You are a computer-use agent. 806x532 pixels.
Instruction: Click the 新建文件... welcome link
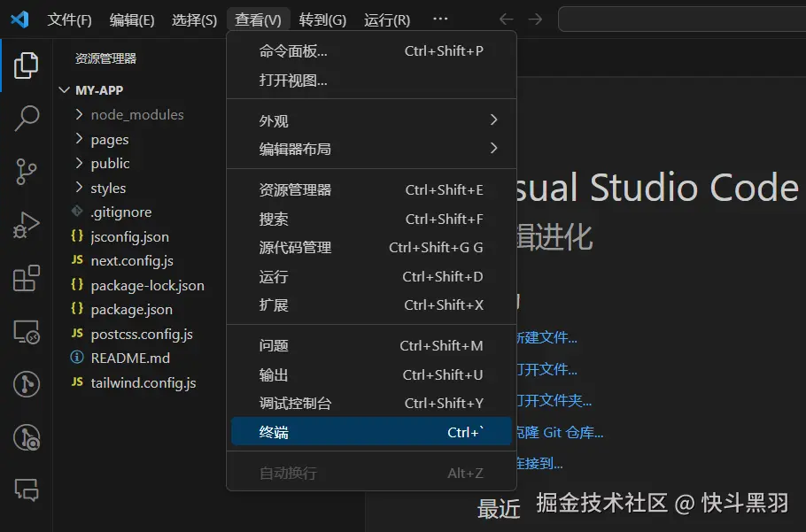(546, 337)
